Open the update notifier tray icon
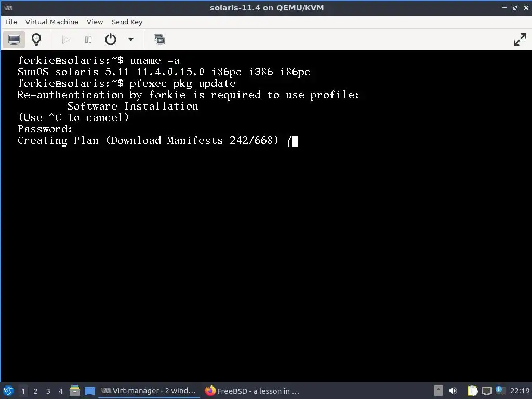 499,390
